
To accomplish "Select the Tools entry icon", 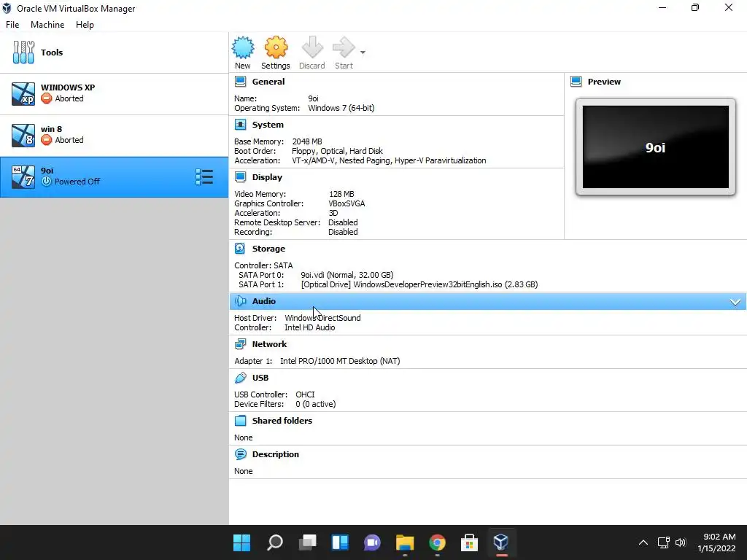I will coord(23,52).
